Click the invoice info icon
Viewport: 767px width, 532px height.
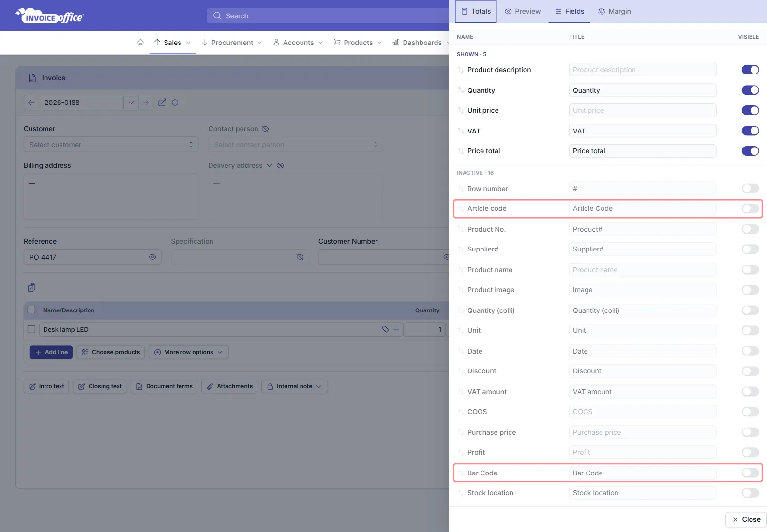(175, 103)
